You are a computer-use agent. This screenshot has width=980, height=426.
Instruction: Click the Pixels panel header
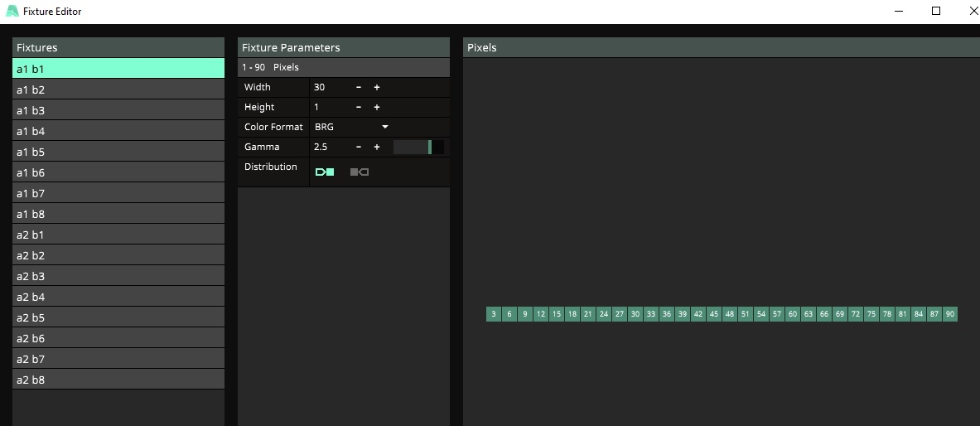[722, 47]
